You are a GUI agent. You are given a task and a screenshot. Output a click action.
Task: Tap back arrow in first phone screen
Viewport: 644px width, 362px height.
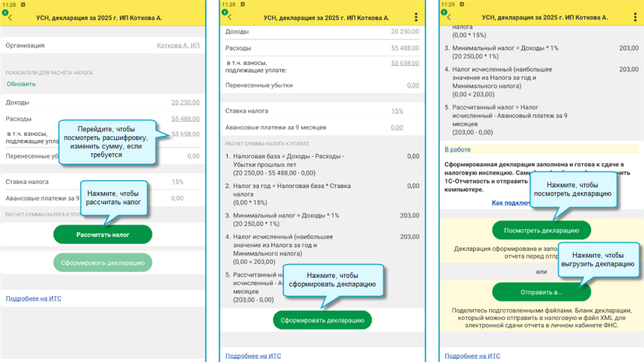pyautogui.click(x=10, y=18)
